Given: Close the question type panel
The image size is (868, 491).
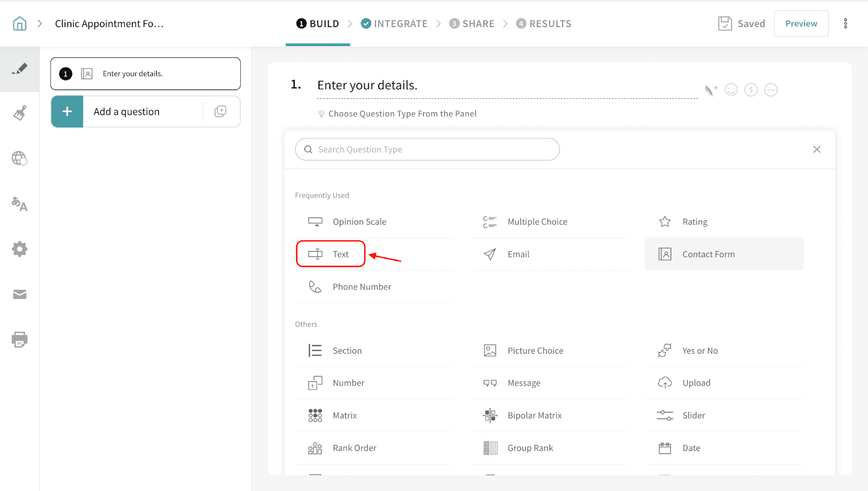Looking at the screenshot, I should (816, 150).
